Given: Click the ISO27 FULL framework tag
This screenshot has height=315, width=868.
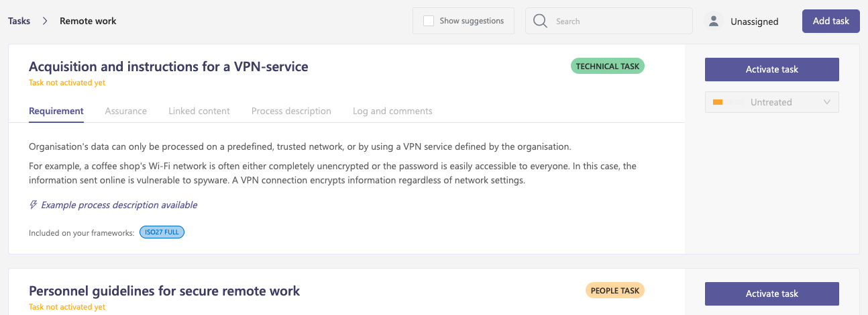Looking at the screenshot, I should click(162, 232).
